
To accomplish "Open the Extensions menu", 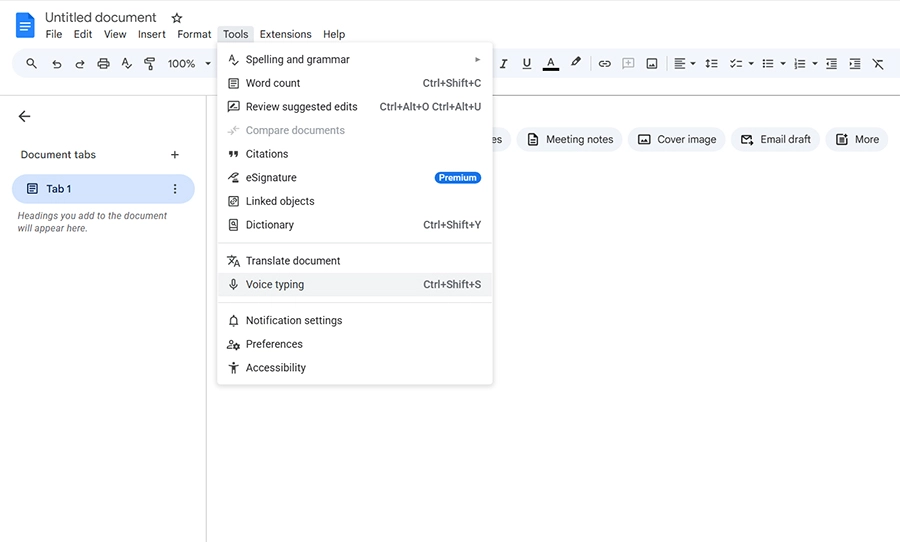I will tap(285, 34).
